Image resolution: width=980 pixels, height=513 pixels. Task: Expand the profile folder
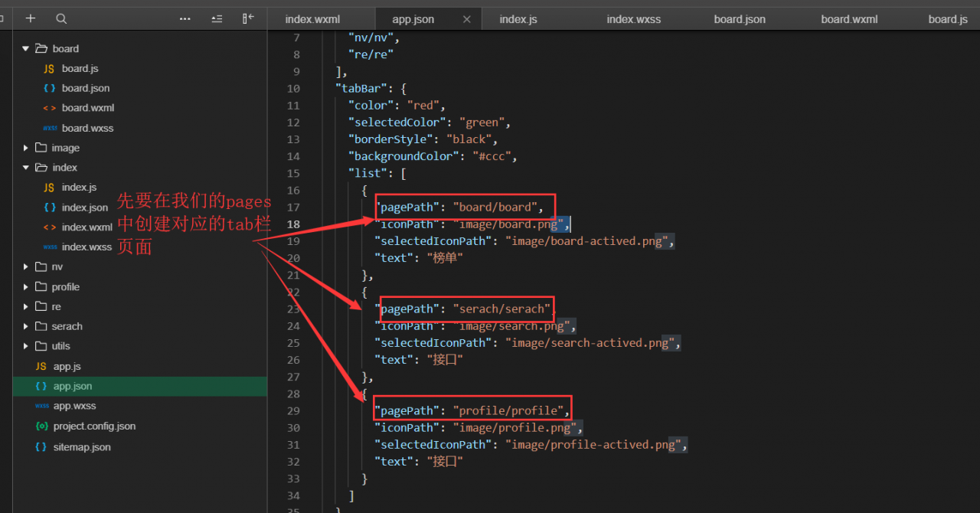pyautogui.click(x=25, y=286)
